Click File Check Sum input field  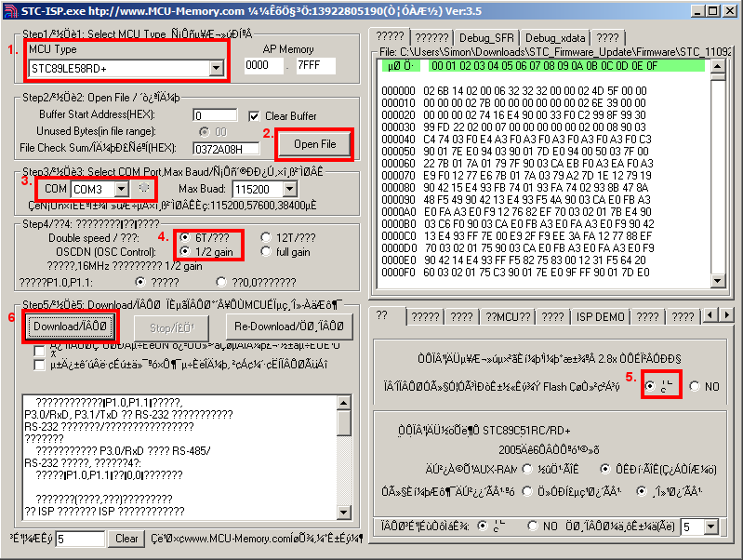coord(226,149)
